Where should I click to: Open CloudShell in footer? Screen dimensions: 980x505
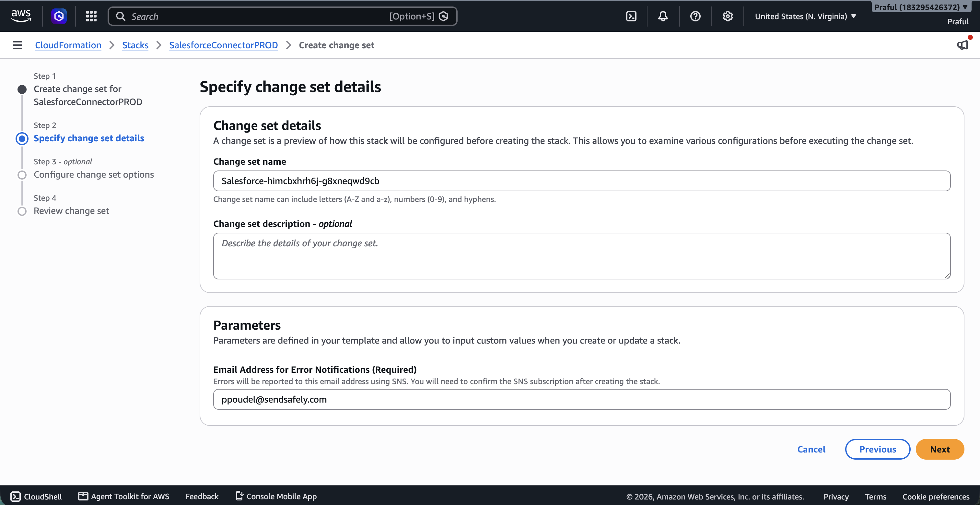pos(36,496)
